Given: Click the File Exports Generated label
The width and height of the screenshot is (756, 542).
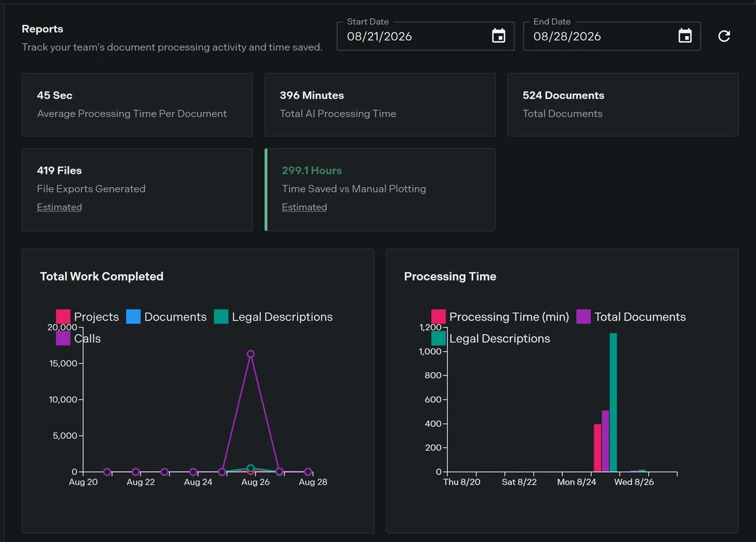Looking at the screenshot, I should [x=91, y=188].
